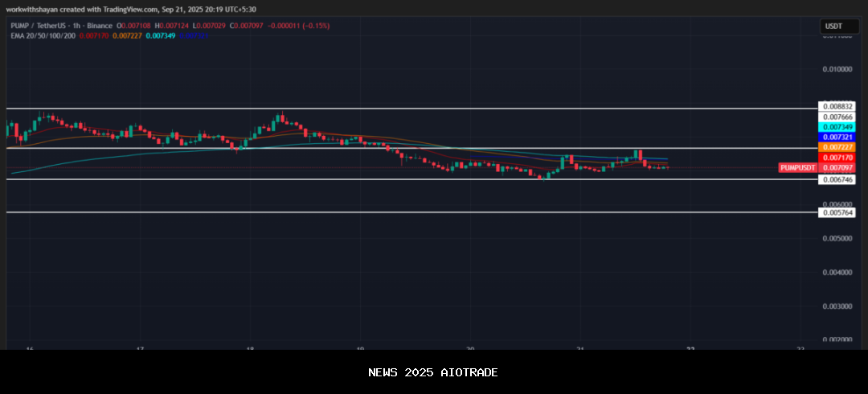The image size is (868, 394).
Task: Click the 0.007666 price label
Action: click(837, 117)
